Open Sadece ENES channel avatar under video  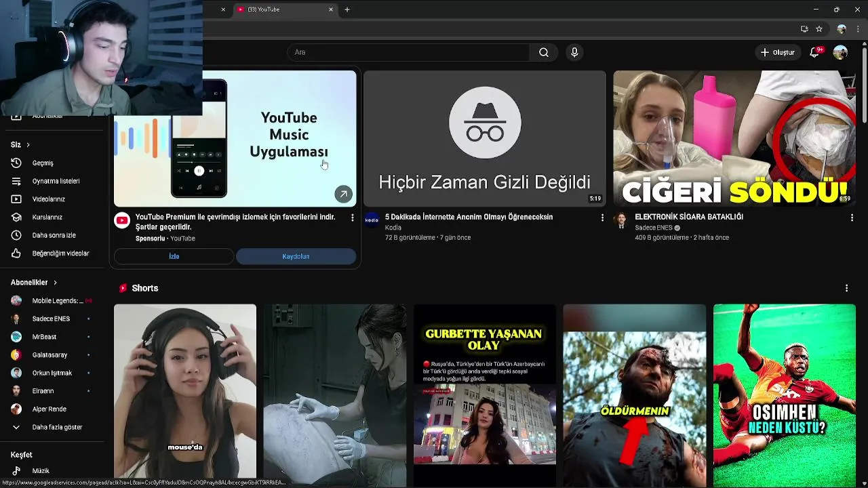tap(621, 220)
